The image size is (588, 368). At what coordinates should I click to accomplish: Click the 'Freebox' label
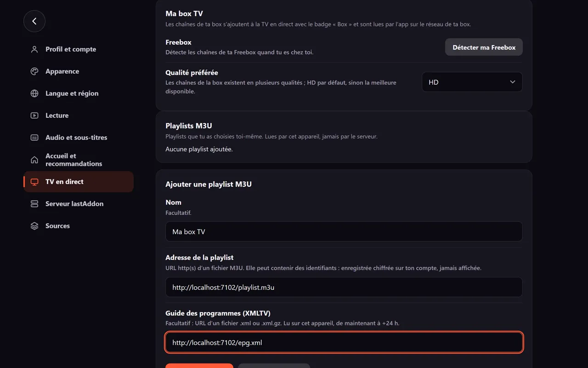click(179, 42)
